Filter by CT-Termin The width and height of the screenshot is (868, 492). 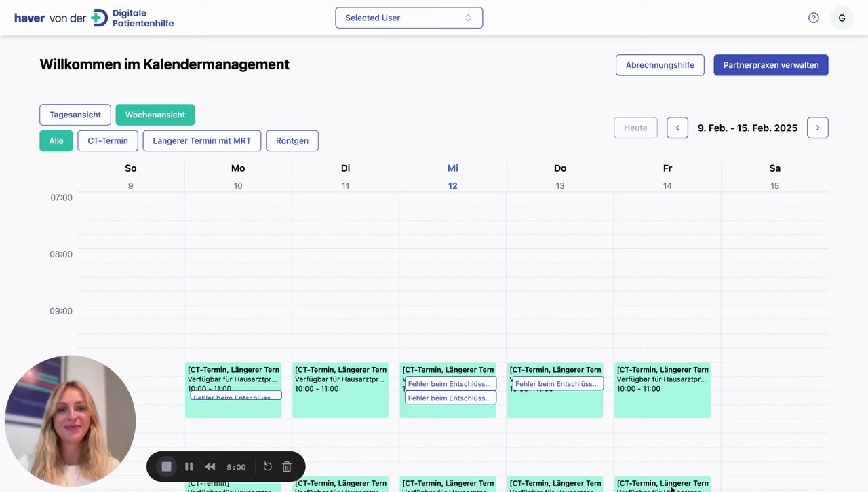[x=108, y=140]
